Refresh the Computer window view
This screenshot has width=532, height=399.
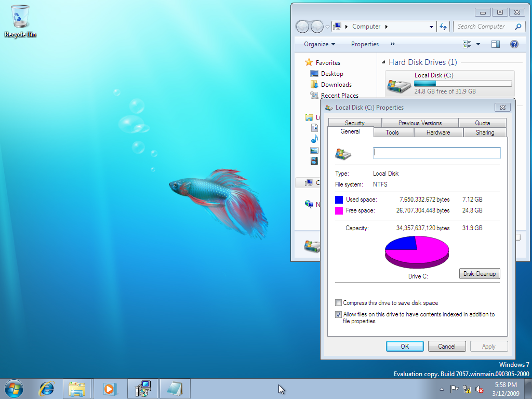[x=443, y=26]
